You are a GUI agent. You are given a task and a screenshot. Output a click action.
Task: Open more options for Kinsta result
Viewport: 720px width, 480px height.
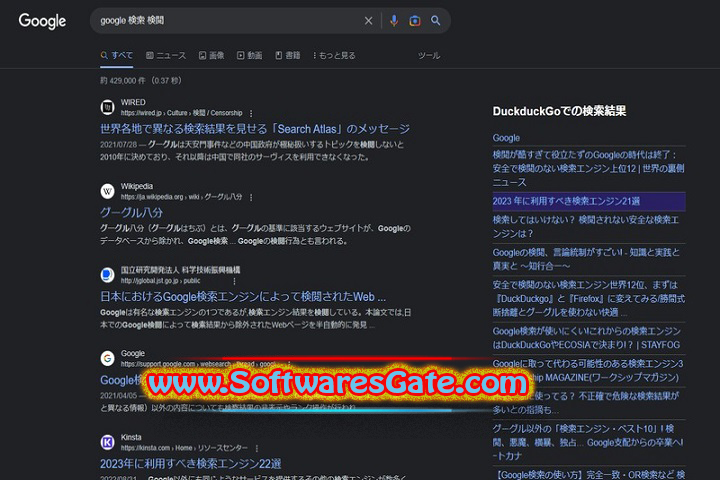click(x=257, y=448)
